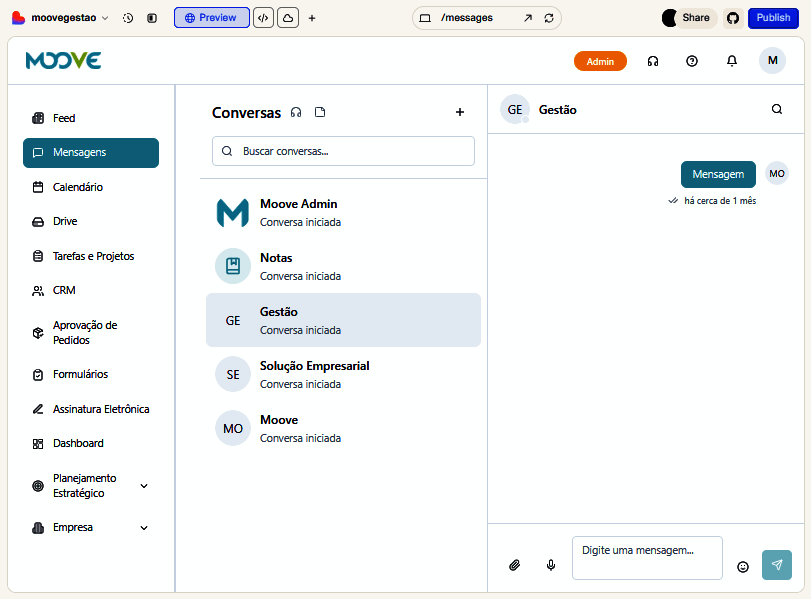811x599 pixels.
Task: Click the paperclip attachment icon
Action: (x=515, y=565)
